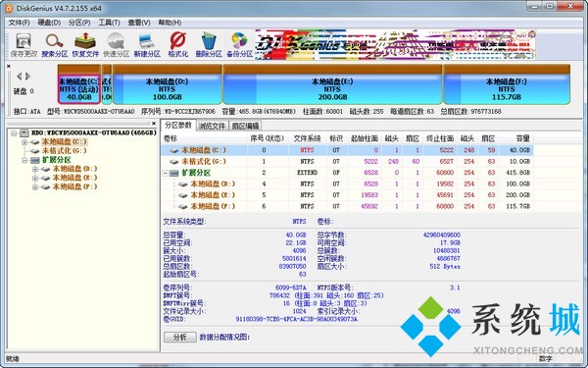588x368 pixels.
Task: Click the 文件系统 column header
Action: tap(307, 138)
